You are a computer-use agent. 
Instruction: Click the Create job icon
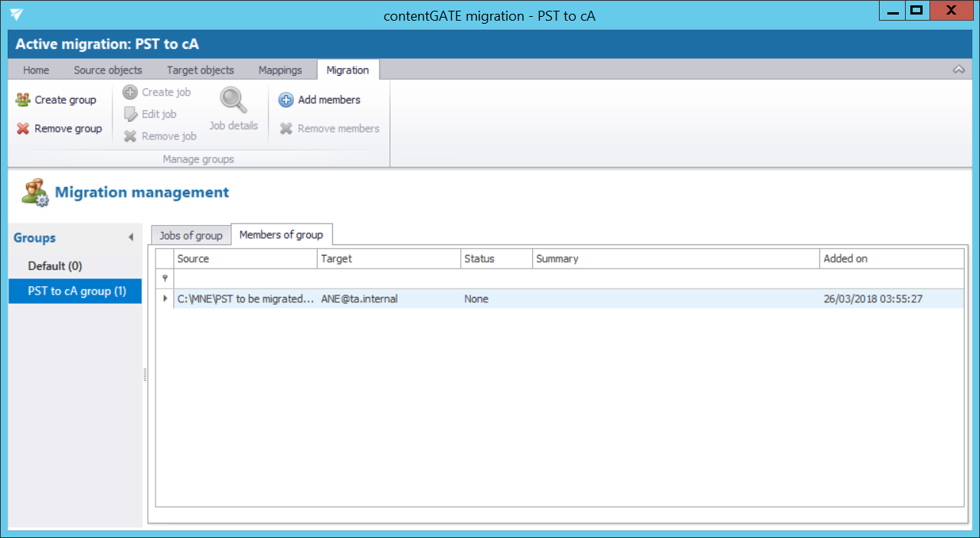tap(130, 92)
